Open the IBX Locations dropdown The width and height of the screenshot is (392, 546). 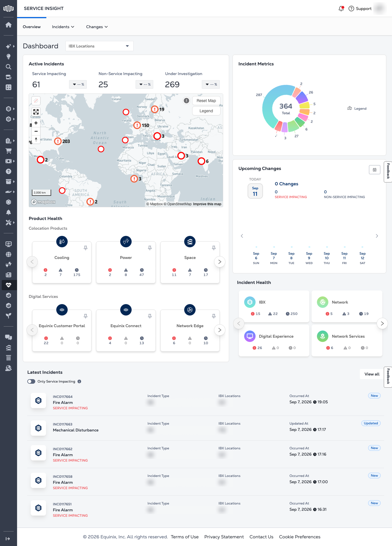99,46
